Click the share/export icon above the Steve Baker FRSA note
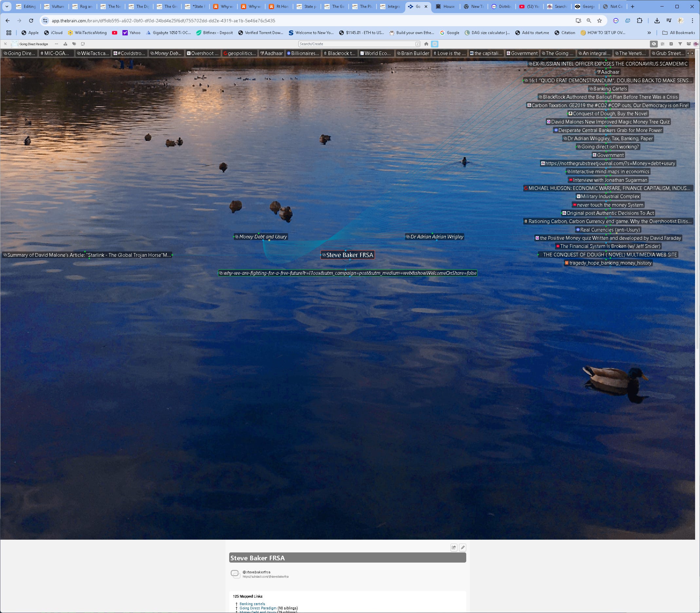This screenshot has height=613, width=700. tap(453, 547)
